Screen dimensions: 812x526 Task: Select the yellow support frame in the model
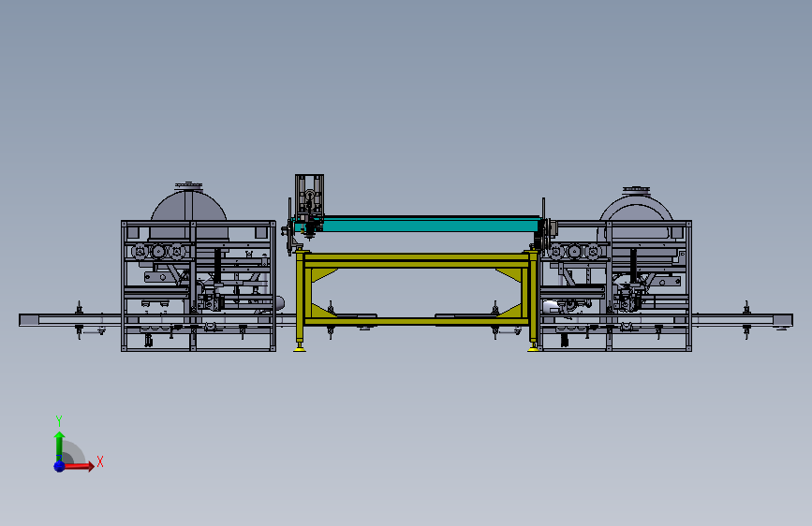417,260
